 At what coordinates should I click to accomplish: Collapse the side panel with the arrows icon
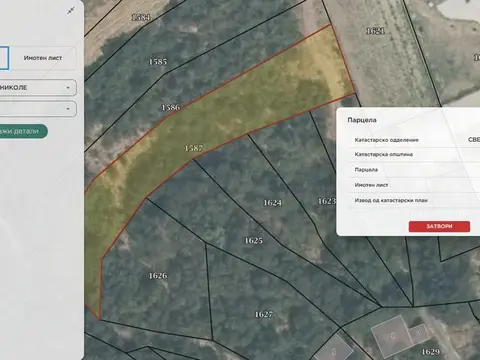(x=71, y=11)
